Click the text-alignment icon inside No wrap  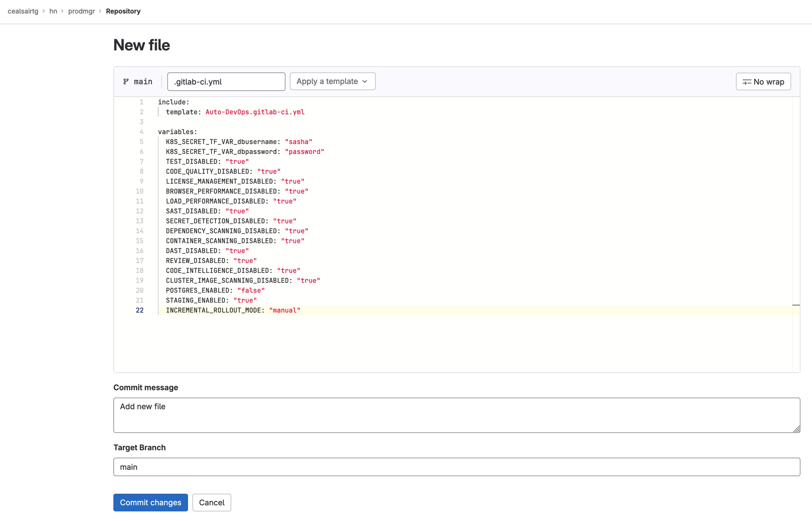coord(747,81)
